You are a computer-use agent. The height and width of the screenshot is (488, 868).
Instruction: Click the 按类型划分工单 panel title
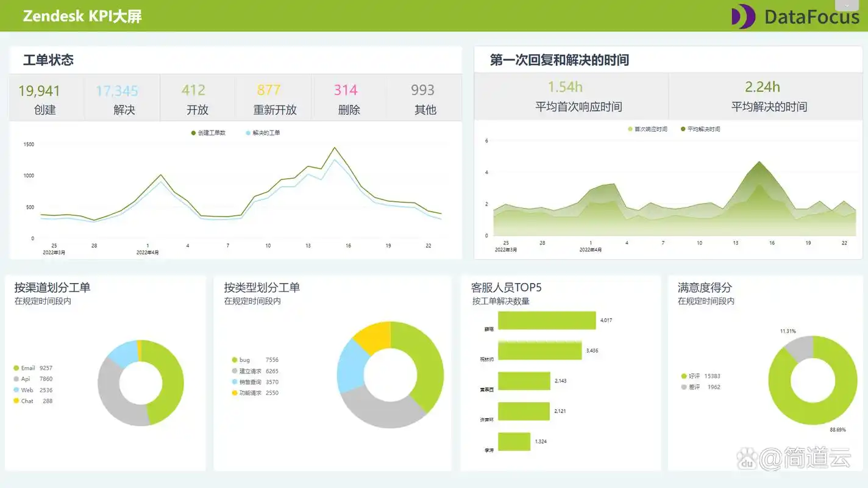click(x=262, y=287)
